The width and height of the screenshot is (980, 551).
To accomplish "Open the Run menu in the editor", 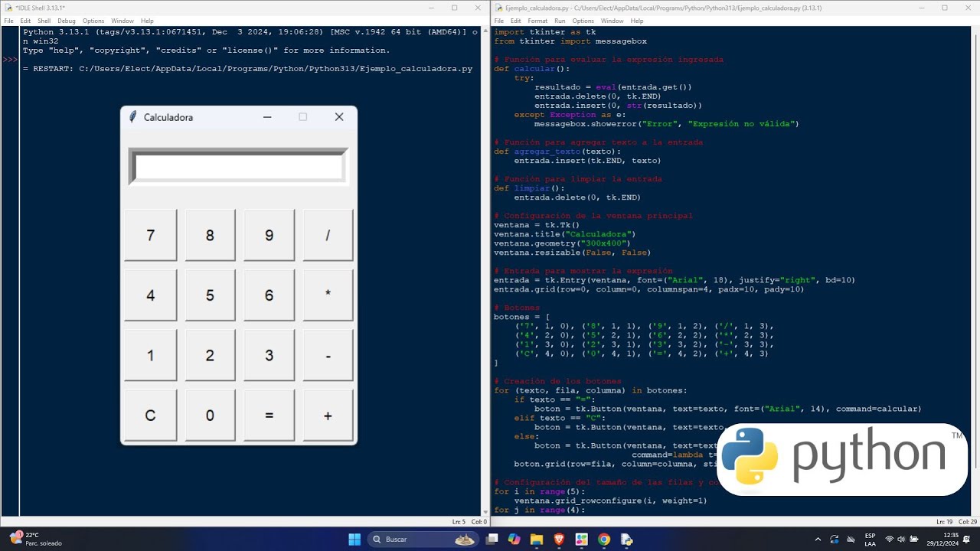I will click(x=560, y=21).
